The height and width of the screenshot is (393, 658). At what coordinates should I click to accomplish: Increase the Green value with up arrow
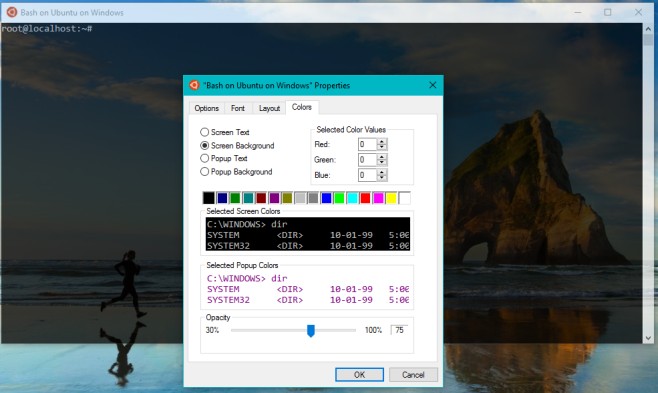[x=381, y=157]
